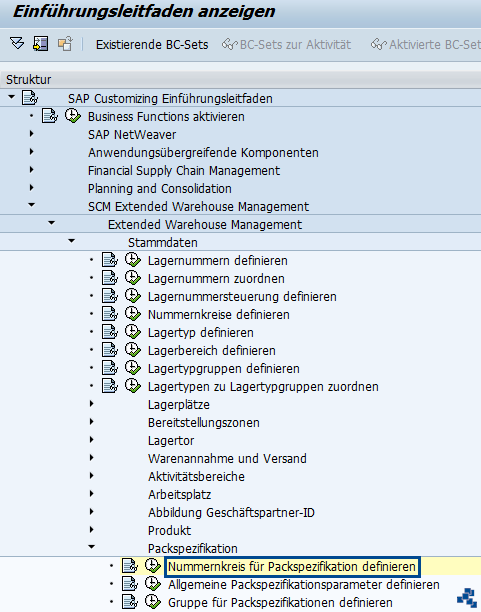The height and width of the screenshot is (612, 481).
Task: Collapse the Packspezifikation node
Action: 91,546
